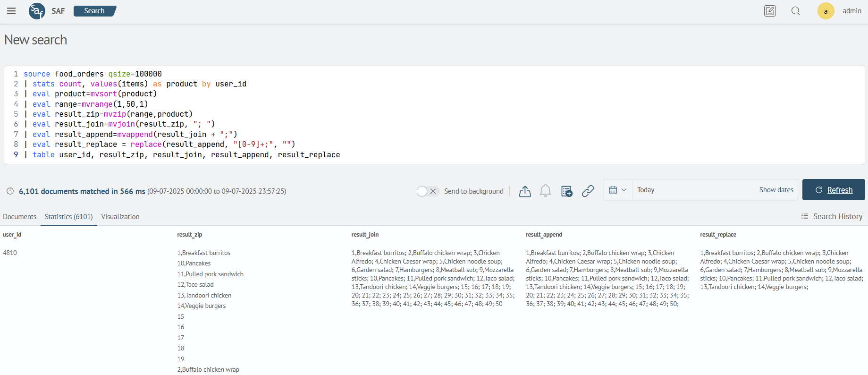Click the save search table-plus icon
This screenshot has width=868, height=375.
(566, 191)
